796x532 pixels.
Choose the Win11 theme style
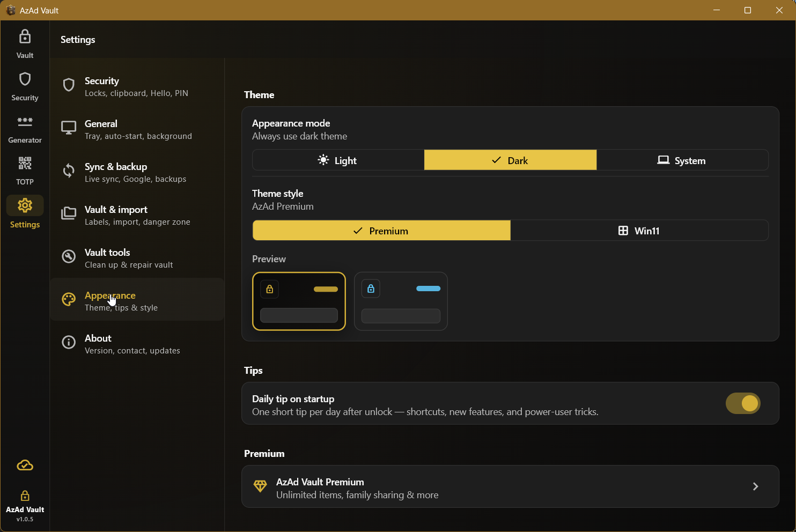pyautogui.click(x=639, y=231)
